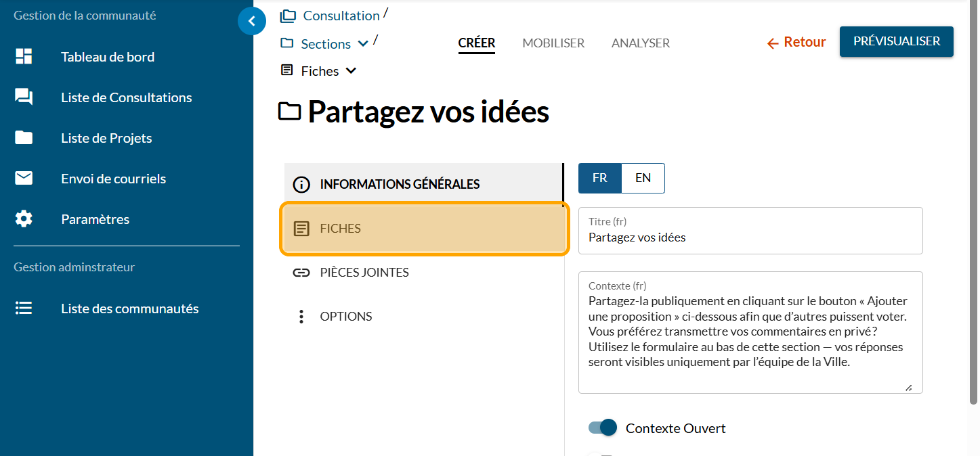Toggle the Contexte Ouvert switch
Image resolution: width=980 pixels, height=456 pixels.
tap(603, 428)
